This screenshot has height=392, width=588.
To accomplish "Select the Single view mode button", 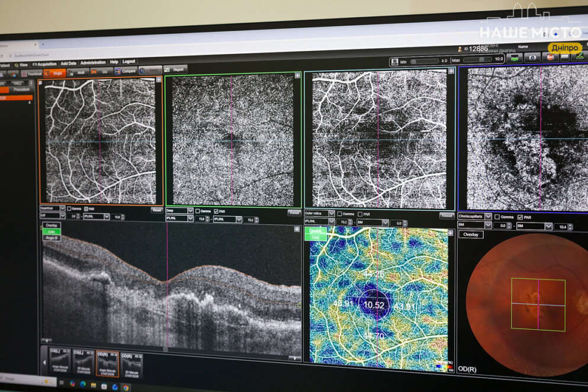I will click(x=54, y=73).
